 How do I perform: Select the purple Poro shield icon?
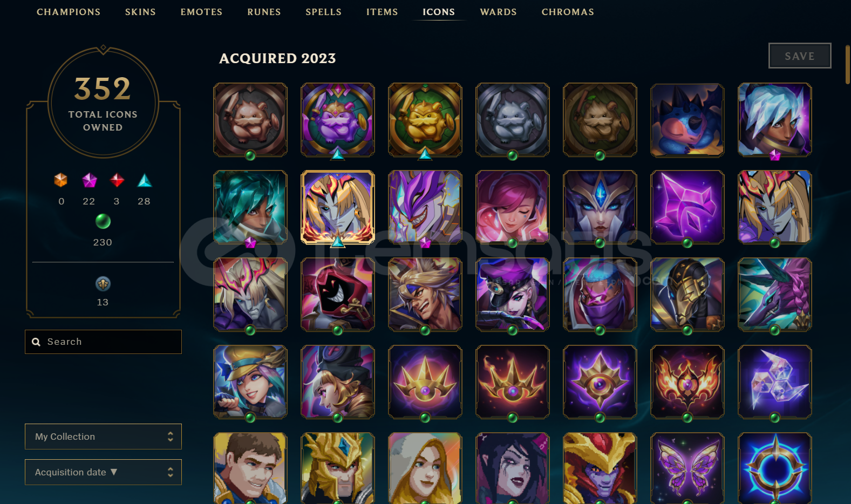338,120
